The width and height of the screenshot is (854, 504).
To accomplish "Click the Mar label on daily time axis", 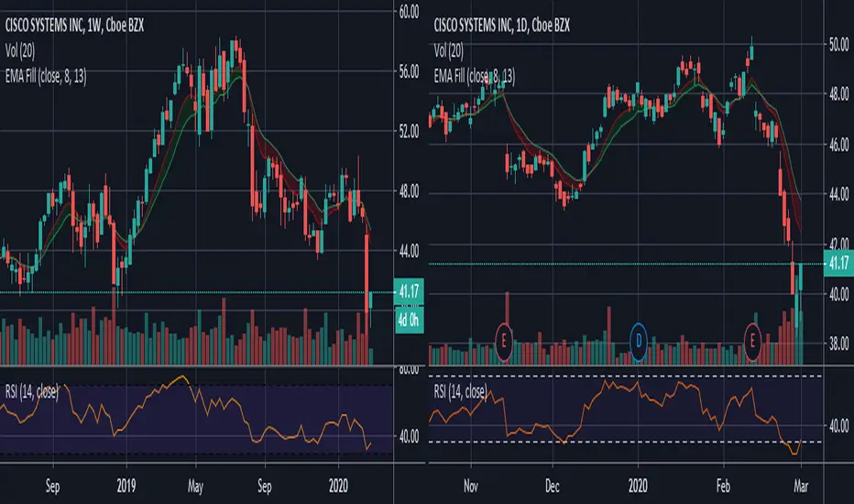I will (801, 486).
